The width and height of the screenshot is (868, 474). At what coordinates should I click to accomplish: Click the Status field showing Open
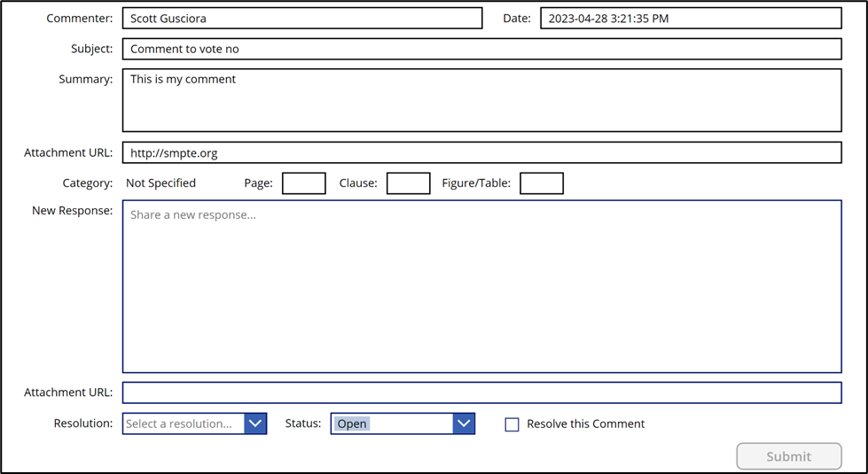click(x=392, y=423)
